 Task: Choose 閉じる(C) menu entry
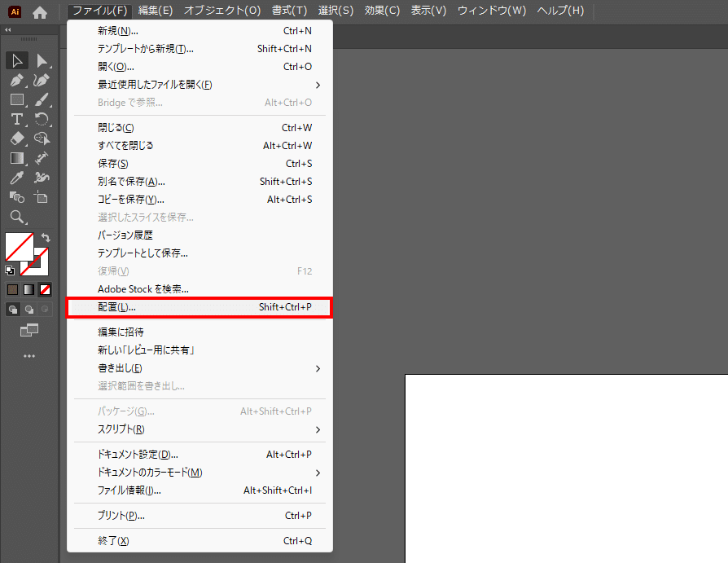click(200, 128)
